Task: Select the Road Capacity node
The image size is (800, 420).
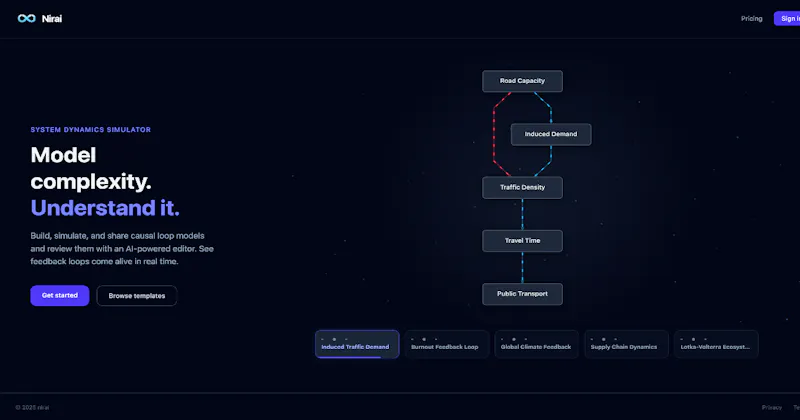Action: point(522,81)
